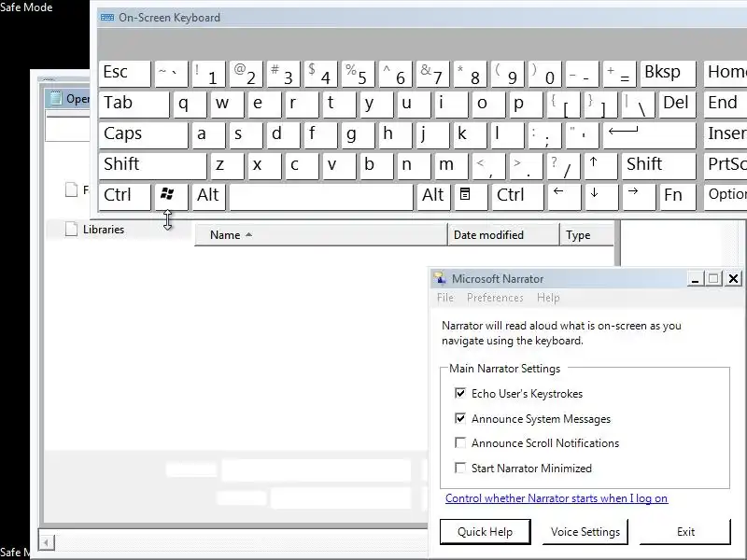This screenshot has width=747, height=560.
Task: Click the right arrow key
Action: pos(639,196)
